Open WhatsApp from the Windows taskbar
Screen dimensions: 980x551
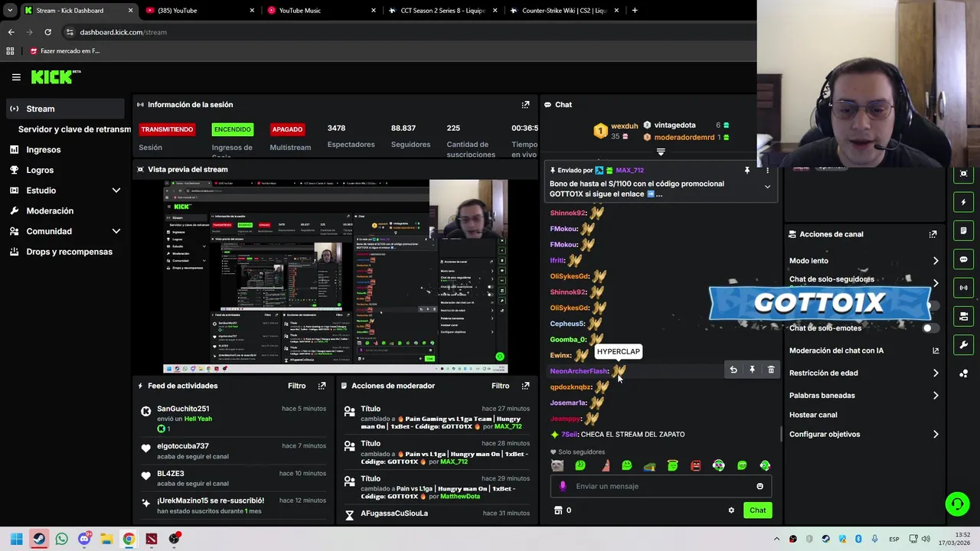[61, 539]
